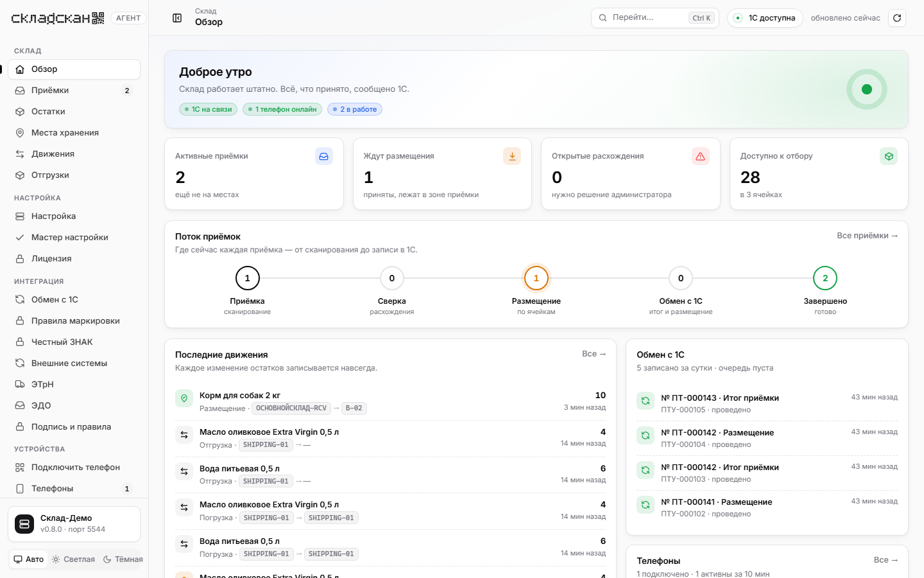
Task: Toggle the sidebar collapse icon
Action: pos(177,18)
